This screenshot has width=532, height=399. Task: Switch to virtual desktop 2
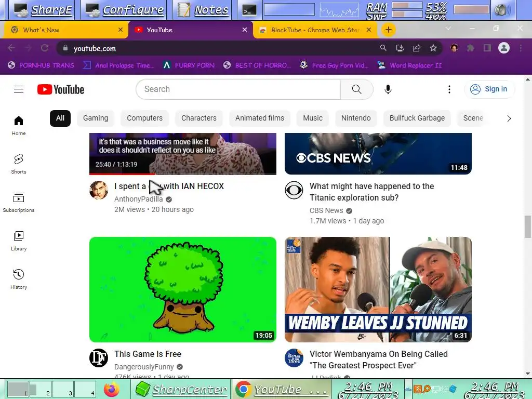[x=41, y=389]
